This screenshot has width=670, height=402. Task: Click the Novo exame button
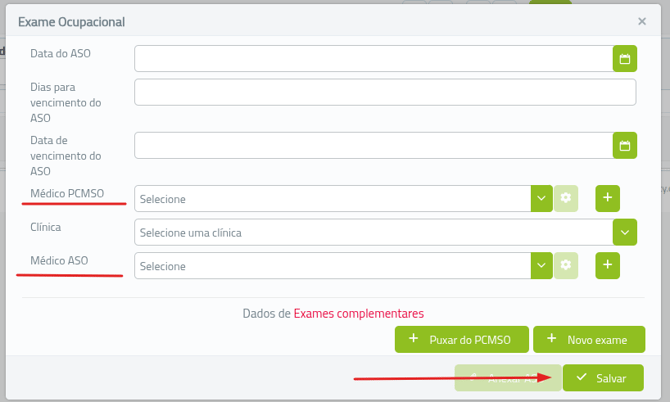587,340
